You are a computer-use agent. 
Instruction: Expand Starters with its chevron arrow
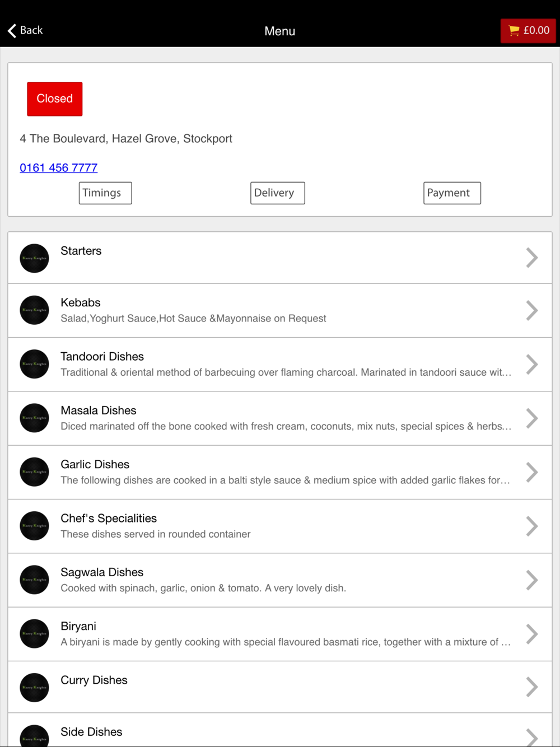[x=531, y=258]
